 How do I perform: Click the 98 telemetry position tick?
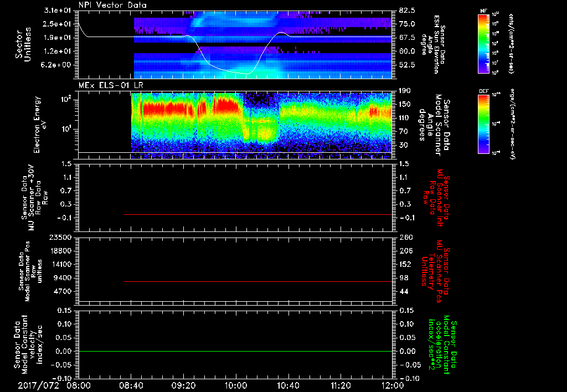click(x=403, y=278)
